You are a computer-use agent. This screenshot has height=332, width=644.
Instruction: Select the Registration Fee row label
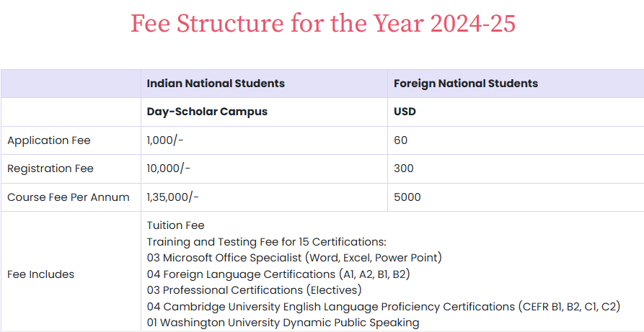(x=50, y=169)
